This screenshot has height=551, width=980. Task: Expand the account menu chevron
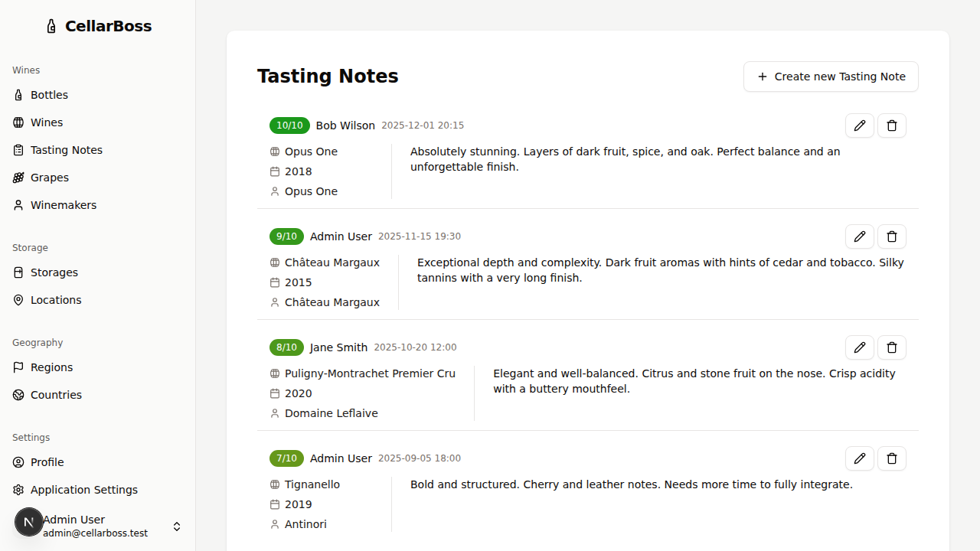pos(177,527)
